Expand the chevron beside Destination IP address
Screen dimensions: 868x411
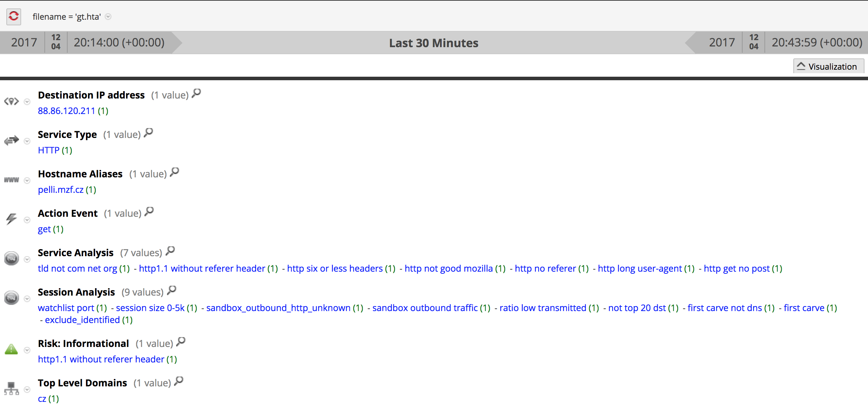pyautogui.click(x=27, y=102)
